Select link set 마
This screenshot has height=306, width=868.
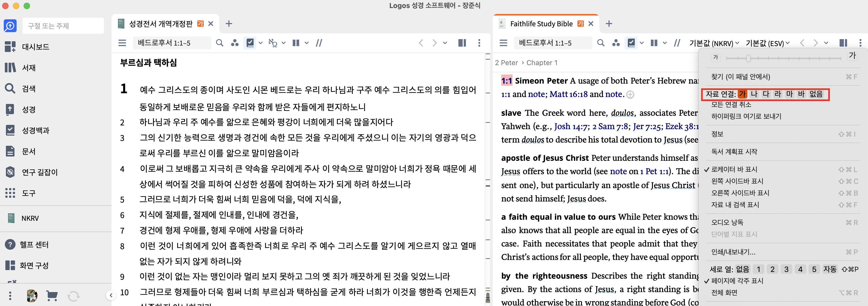point(789,94)
